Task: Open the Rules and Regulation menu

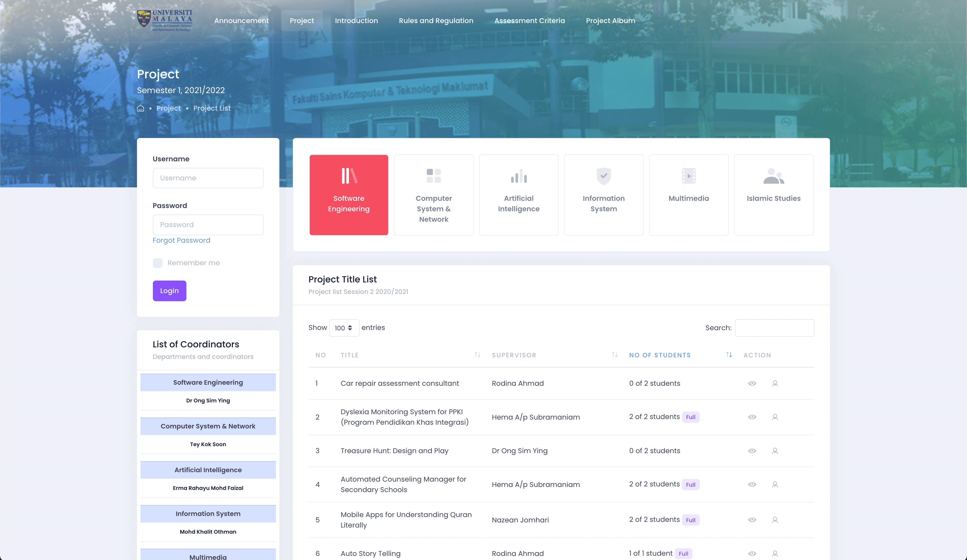Action: pos(436,20)
